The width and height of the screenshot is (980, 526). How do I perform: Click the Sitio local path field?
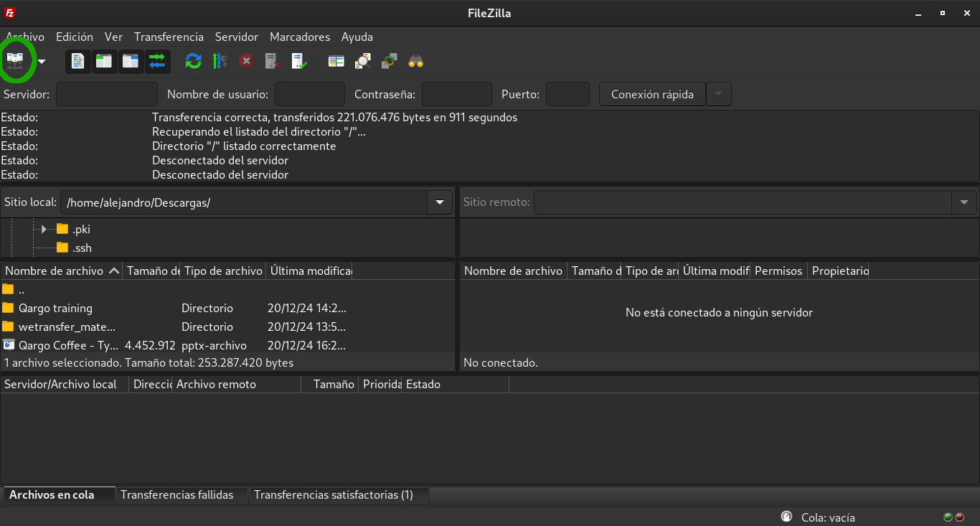244,202
